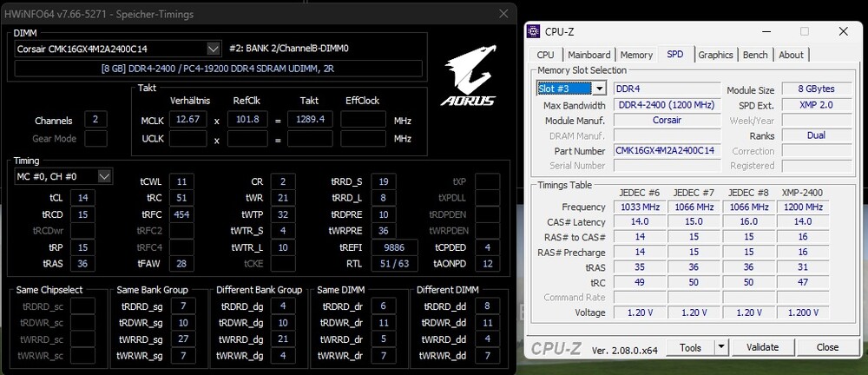Viewport: 868px width, 375px height.
Task: Expand the MC #0, CH #0 selector
Action: [x=104, y=176]
